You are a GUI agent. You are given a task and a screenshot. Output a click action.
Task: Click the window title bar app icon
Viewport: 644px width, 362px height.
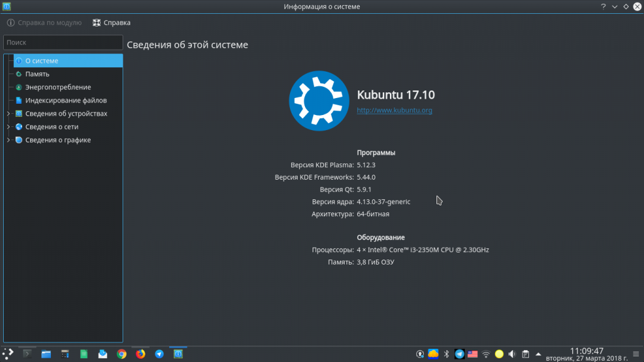tap(6, 6)
